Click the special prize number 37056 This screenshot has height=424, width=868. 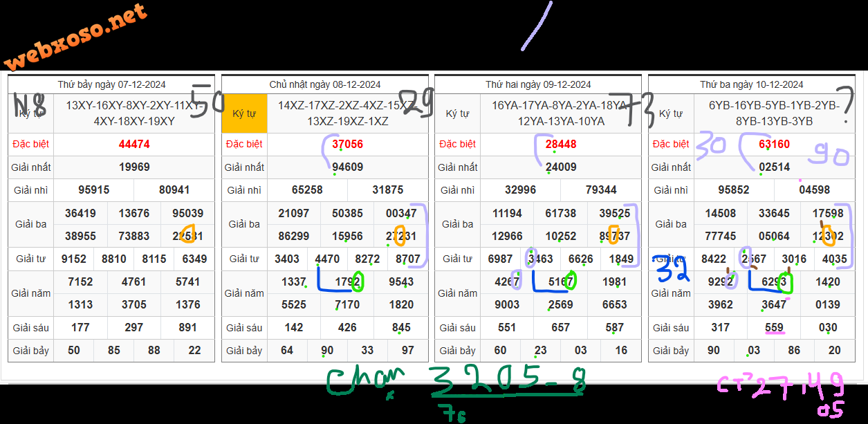(x=347, y=145)
